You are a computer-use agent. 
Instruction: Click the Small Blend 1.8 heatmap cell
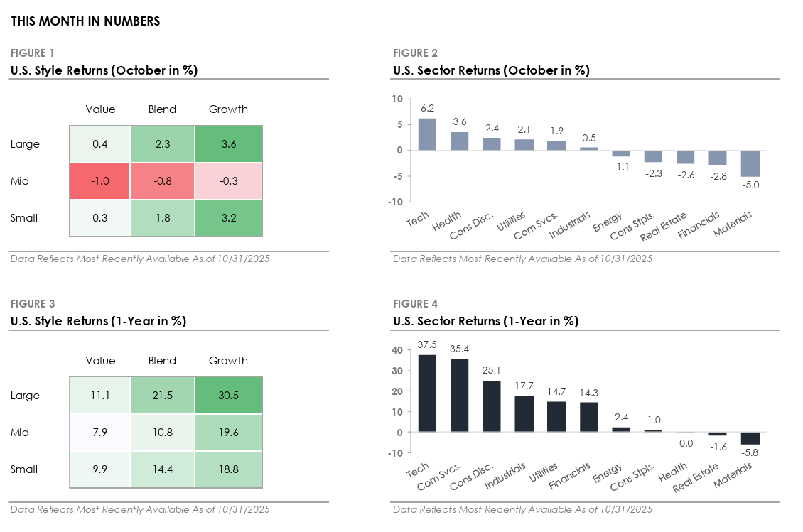(162, 218)
